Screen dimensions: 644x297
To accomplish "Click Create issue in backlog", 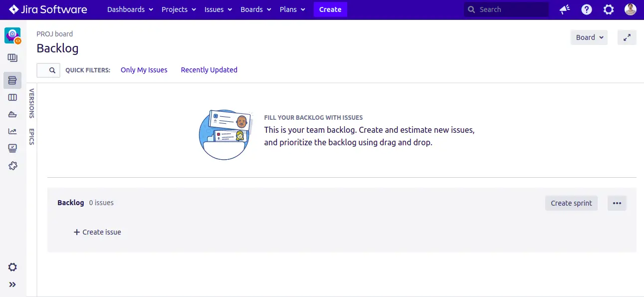I will pos(97,232).
